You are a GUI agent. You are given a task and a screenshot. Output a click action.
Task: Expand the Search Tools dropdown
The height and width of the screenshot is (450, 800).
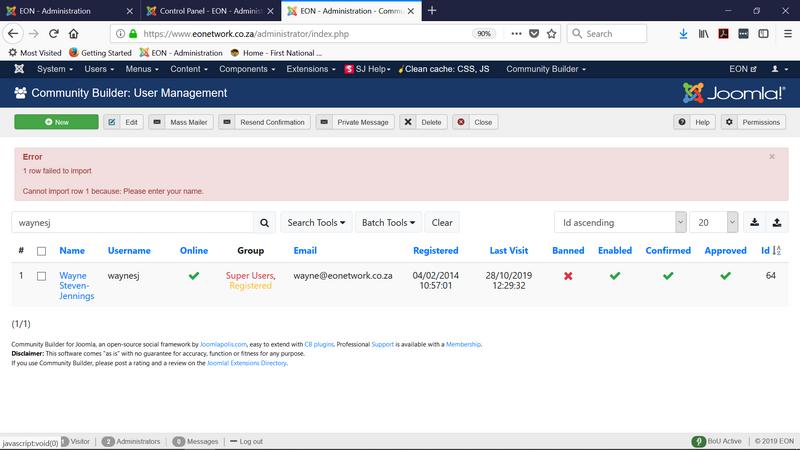(x=316, y=222)
